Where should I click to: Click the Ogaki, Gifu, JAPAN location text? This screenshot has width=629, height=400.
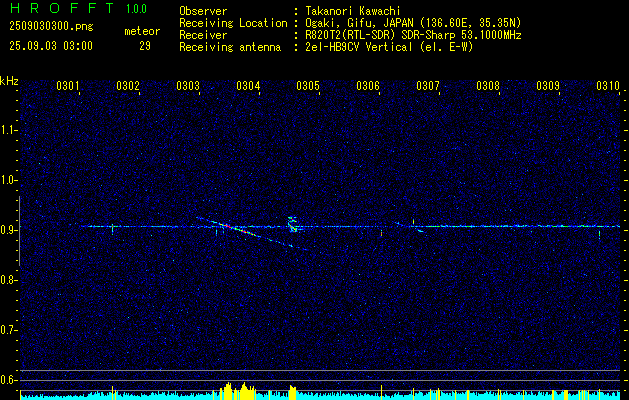pos(413,24)
